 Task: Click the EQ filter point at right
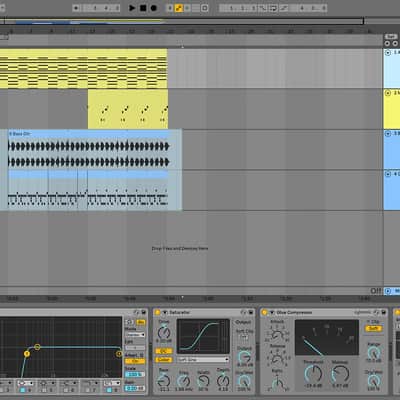click(119, 354)
